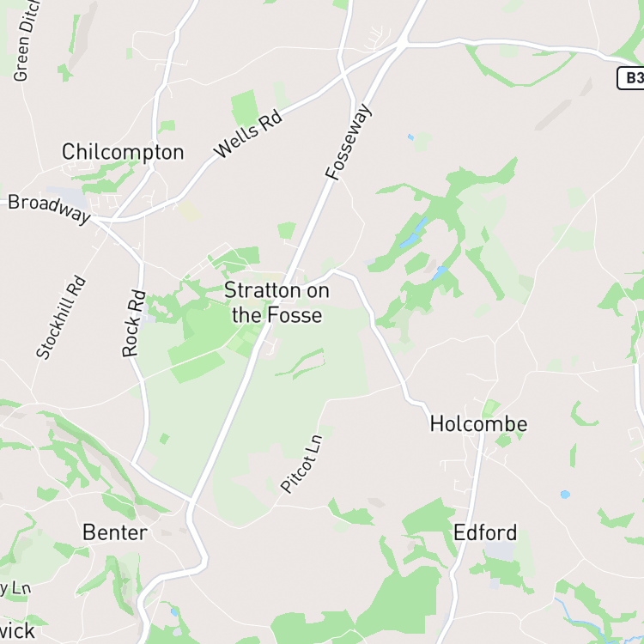Select the Pitcot Ln road label

pos(301,464)
